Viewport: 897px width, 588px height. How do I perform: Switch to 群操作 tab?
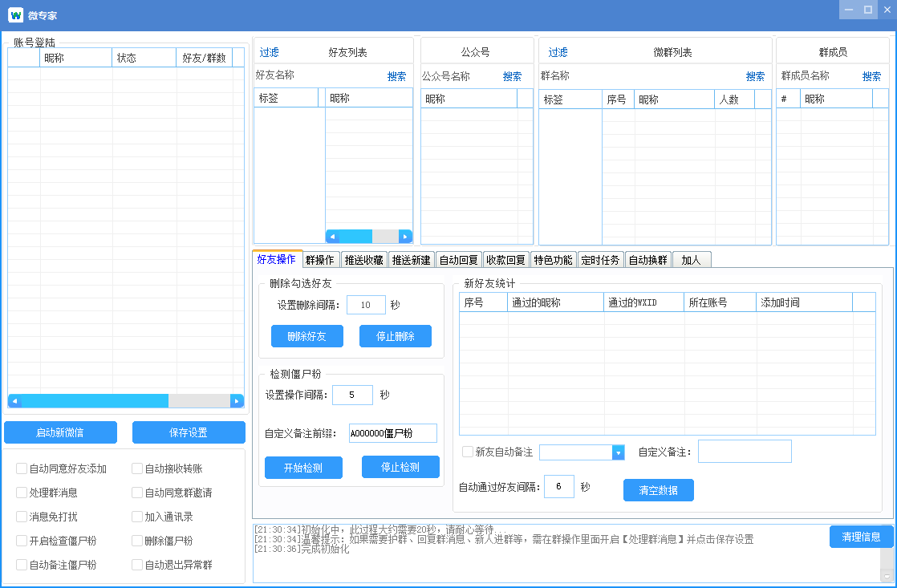[320, 260]
